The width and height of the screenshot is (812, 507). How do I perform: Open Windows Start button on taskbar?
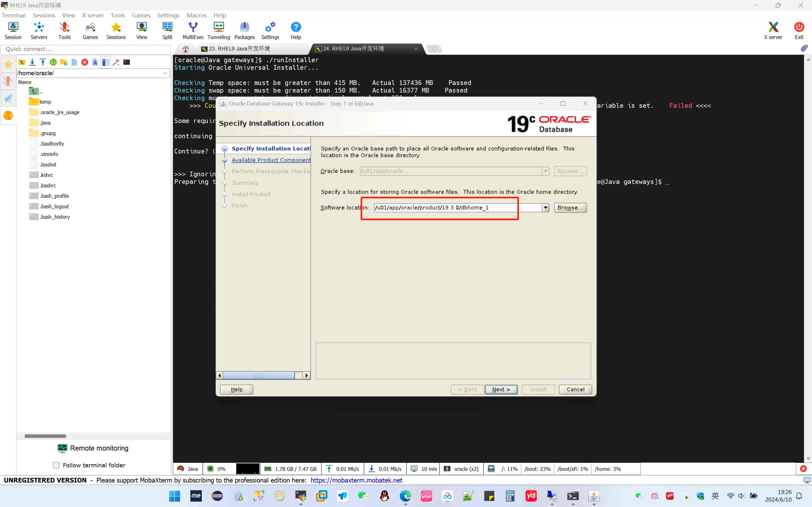175,496
